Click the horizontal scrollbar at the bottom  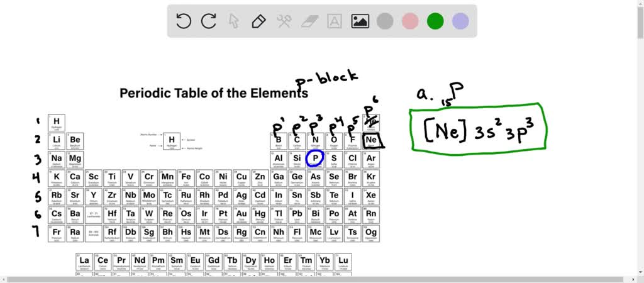[x=322, y=279]
